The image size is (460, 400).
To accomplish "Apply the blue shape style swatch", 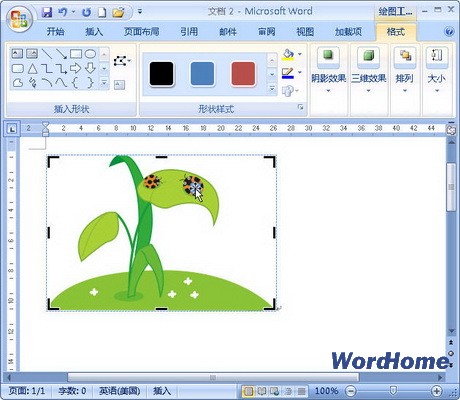I will pyautogui.click(x=202, y=74).
